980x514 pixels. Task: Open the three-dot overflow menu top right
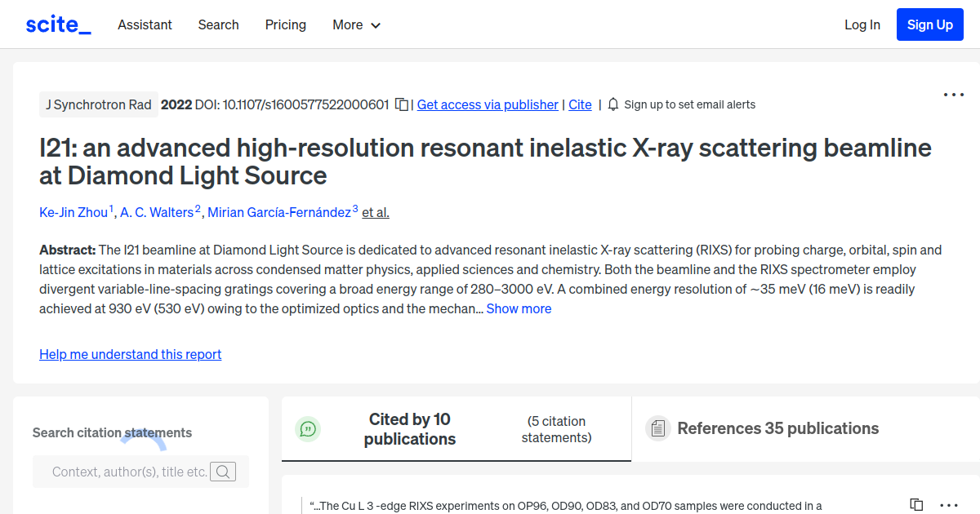click(953, 95)
